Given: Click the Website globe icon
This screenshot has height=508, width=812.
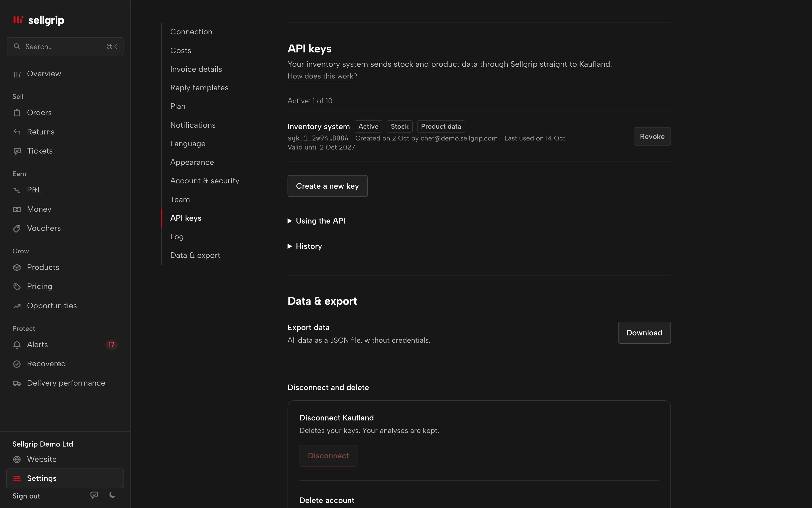Looking at the screenshot, I should point(17,459).
